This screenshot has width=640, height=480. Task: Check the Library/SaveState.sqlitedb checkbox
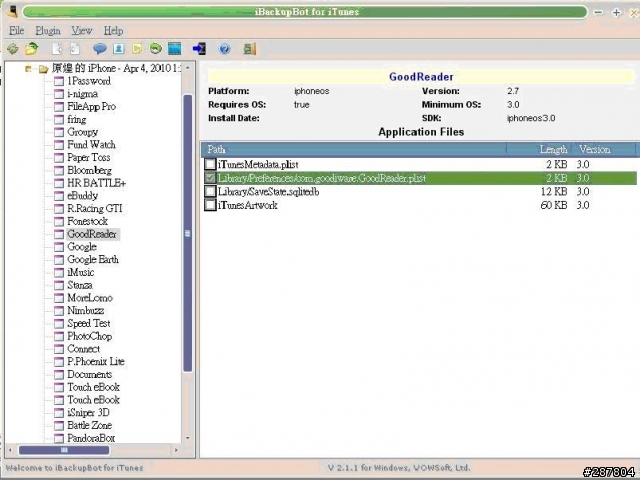[210, 191]
